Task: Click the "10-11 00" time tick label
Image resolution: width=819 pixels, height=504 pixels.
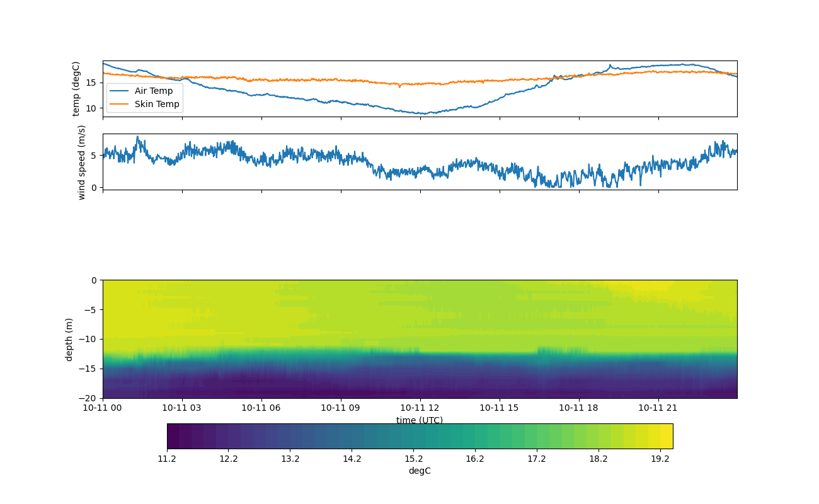Action: tap(103, 408)
